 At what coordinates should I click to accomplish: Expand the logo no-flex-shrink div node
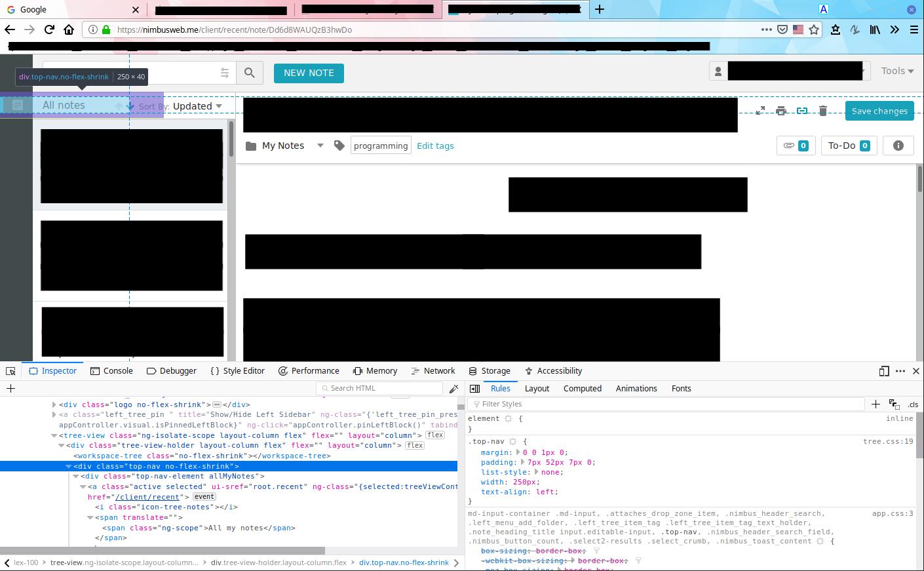tap(54, 405)
